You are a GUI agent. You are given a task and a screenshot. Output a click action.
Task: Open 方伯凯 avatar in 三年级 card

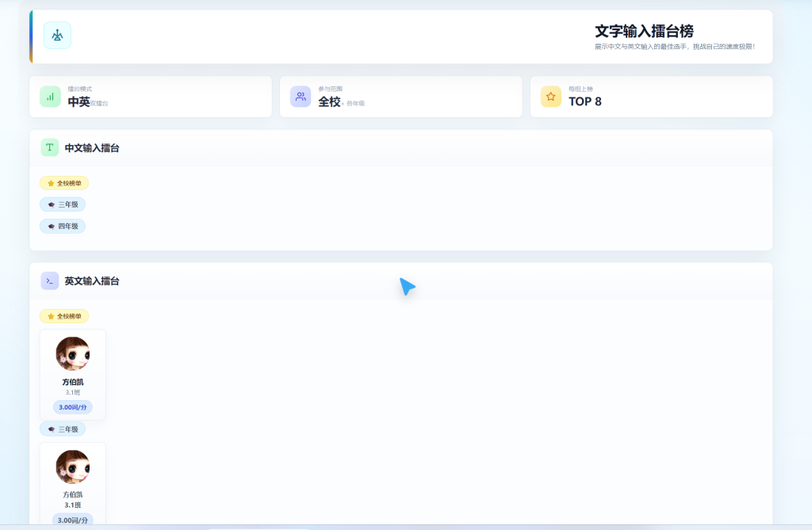[72, 467]
